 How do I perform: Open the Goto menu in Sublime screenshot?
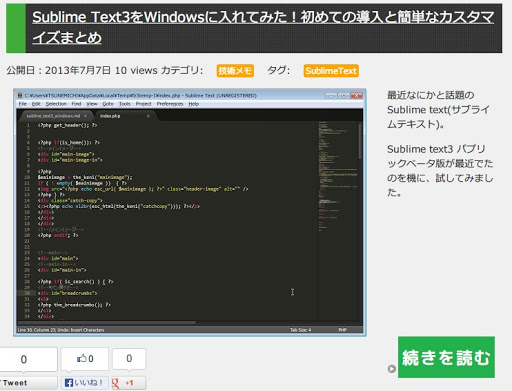(108, 104)
